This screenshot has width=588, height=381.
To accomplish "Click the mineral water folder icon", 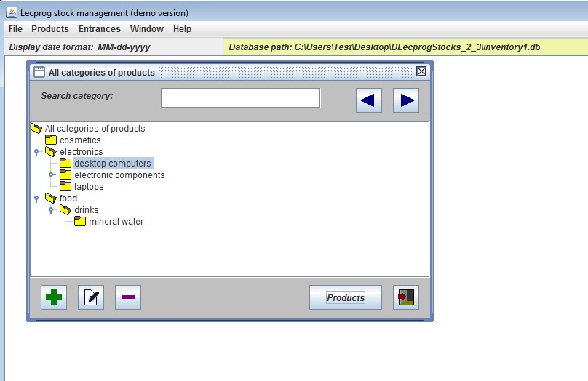I will tap(80, 222).
